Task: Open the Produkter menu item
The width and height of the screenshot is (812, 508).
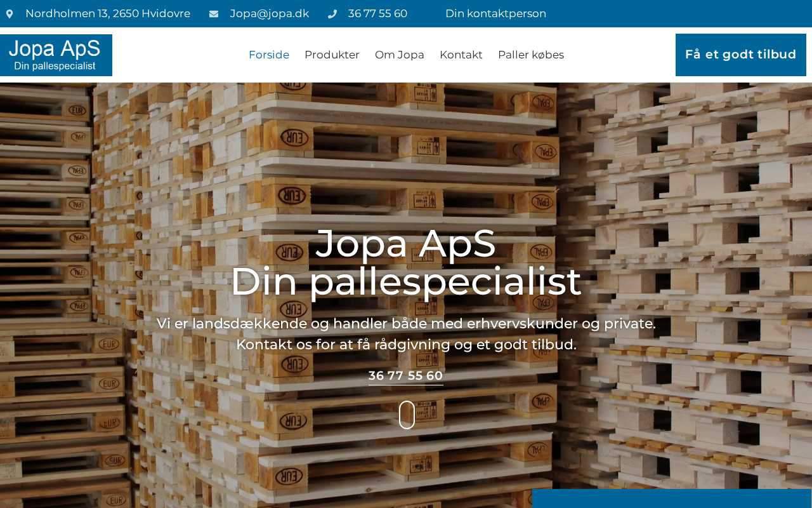Action: coord(332,55)
